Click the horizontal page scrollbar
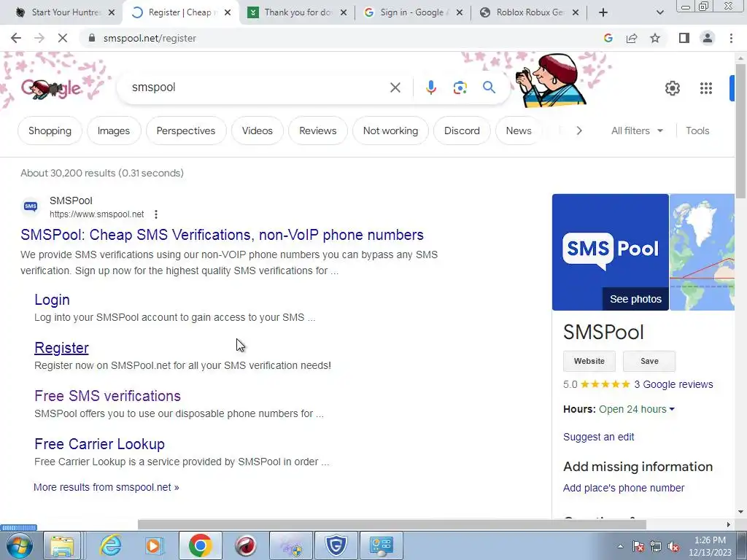The image size is (747, 560). coord(392,524)
